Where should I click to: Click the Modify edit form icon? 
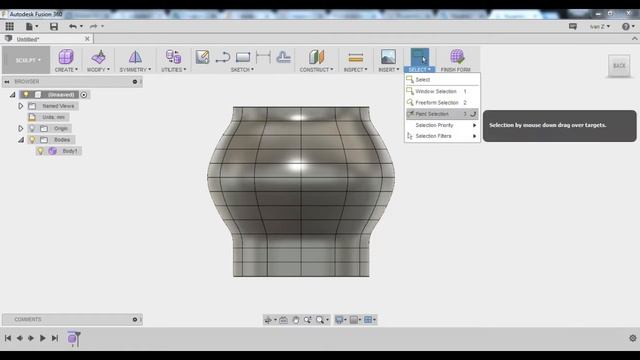pos(98,57)
